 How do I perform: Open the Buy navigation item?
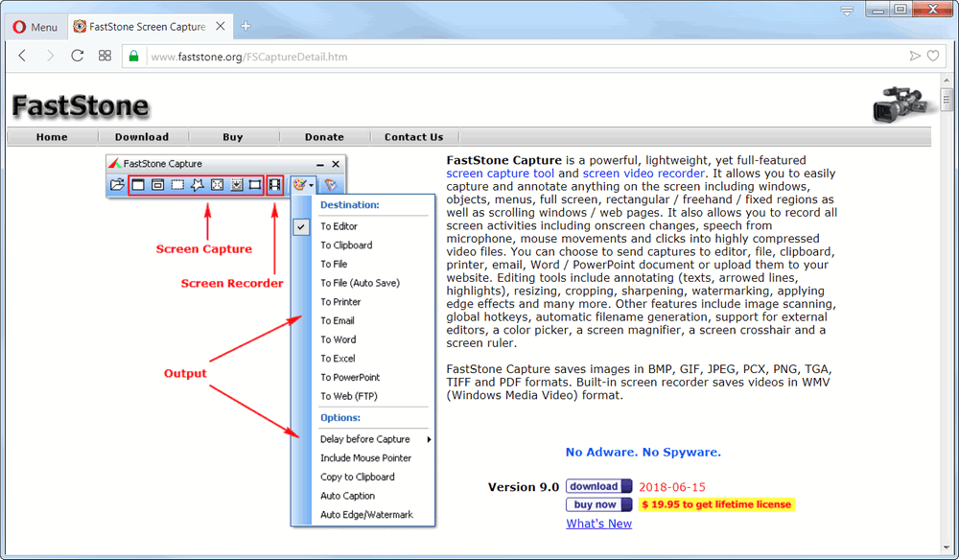tap(233, 137)
